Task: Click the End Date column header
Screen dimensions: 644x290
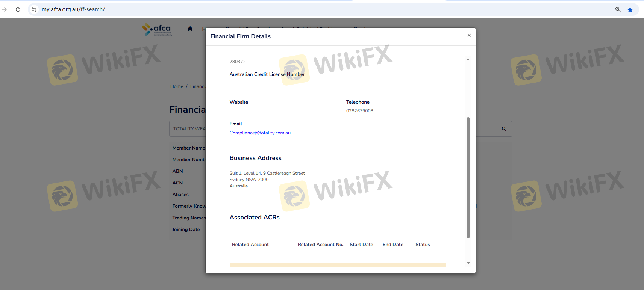Action: (x=393, y=245)
